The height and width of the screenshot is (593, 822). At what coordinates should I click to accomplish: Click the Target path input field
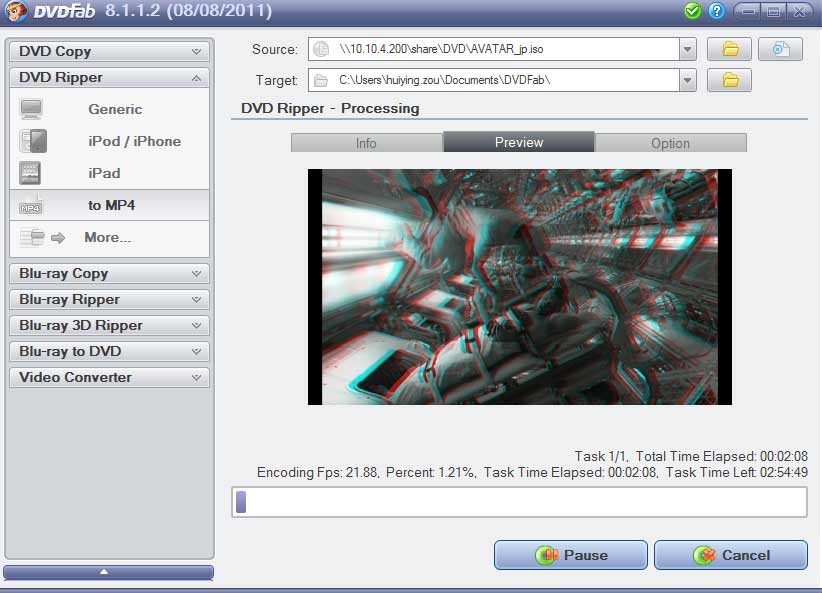[x=494, y=80]
